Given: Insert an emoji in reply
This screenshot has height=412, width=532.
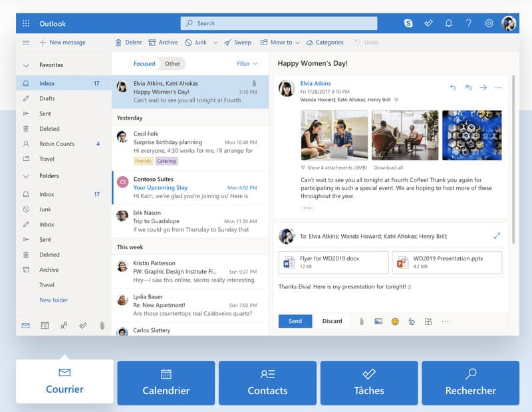Looking at the screenshot, I should 395,321.
